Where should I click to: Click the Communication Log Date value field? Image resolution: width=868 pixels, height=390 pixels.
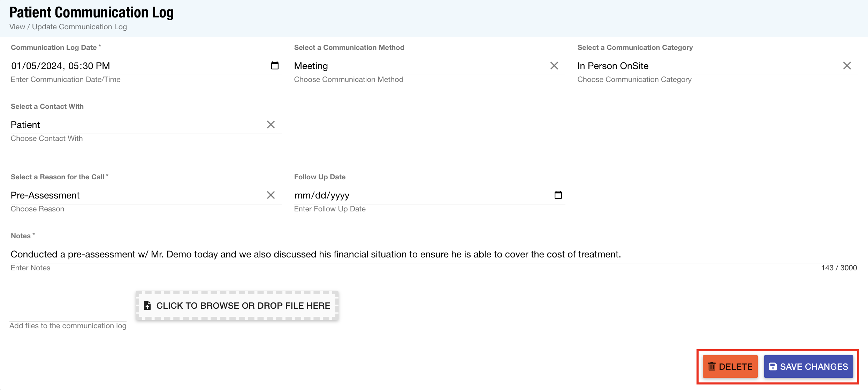pos(61,66)
